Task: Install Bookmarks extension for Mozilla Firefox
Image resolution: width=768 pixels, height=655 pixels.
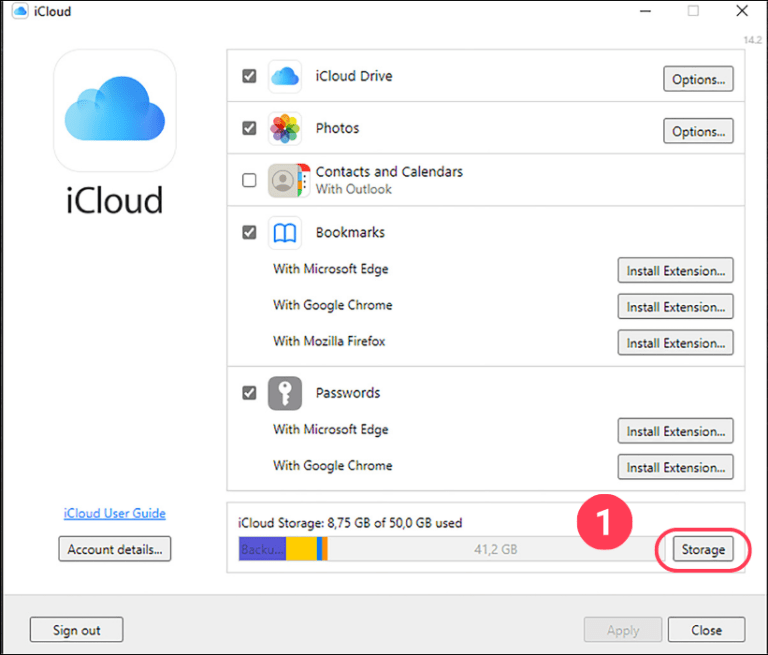Action: (x=675, y=343)
